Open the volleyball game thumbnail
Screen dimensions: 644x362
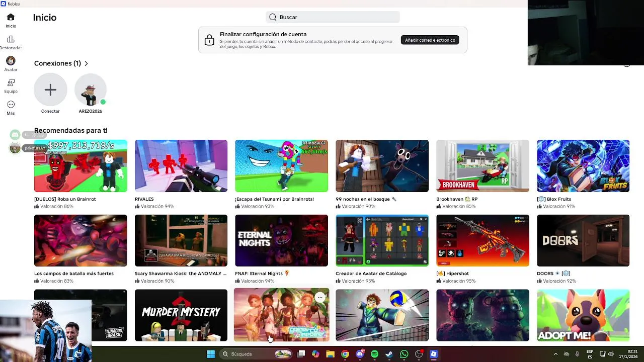coord(382,315)
